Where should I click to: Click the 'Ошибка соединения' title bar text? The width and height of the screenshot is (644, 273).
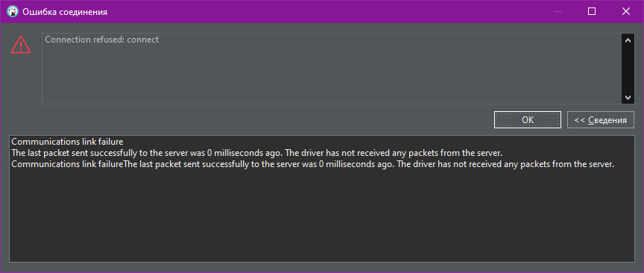(65, 12)
